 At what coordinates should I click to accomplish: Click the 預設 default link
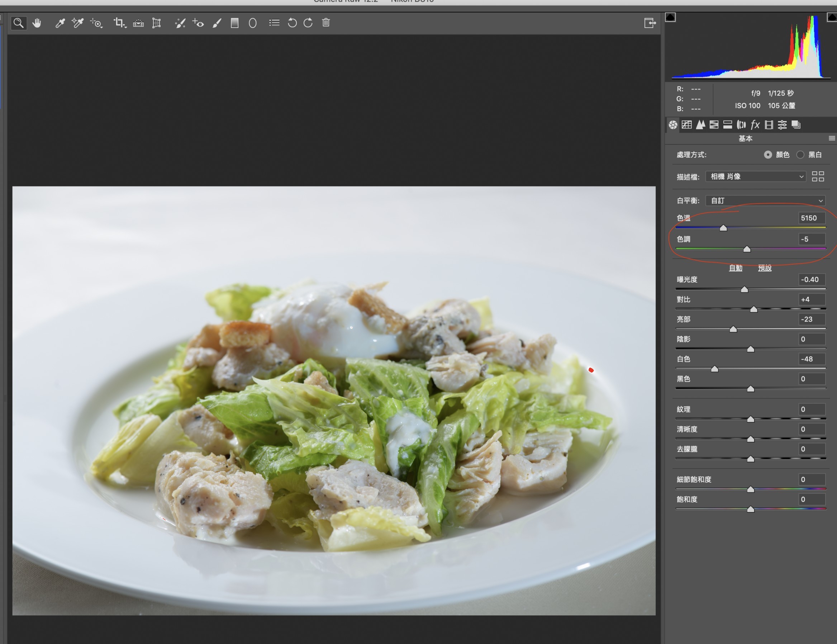(x=765, y=268)
